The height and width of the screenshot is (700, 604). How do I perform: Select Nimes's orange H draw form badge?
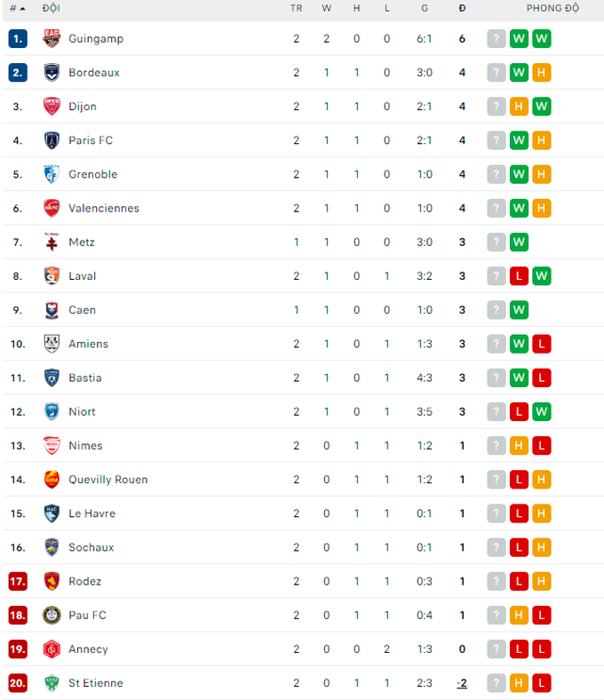point(519,446)
